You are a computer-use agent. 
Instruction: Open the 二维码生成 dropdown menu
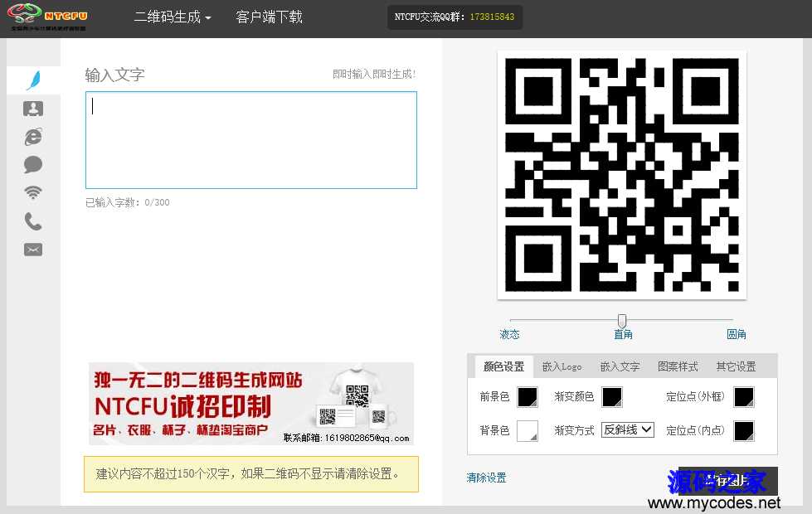pos(173,17)
